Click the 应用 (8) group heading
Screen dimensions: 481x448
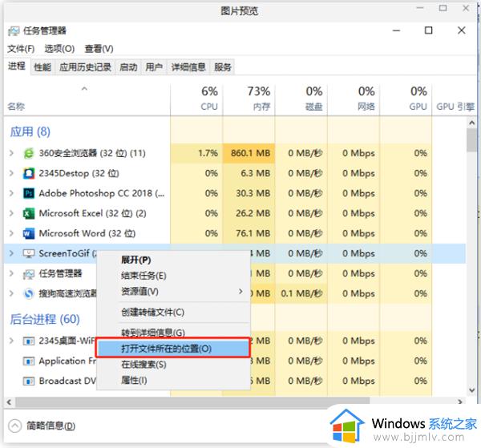point(30,132)
